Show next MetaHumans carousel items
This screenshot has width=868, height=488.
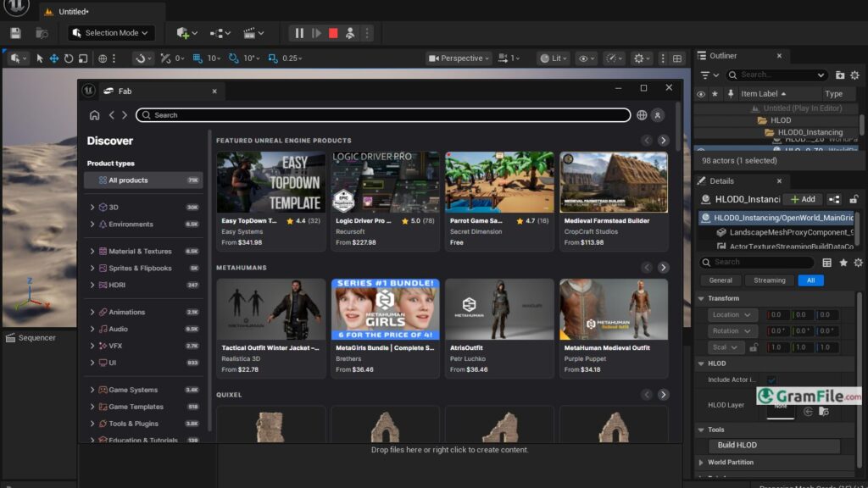[663, 268]
